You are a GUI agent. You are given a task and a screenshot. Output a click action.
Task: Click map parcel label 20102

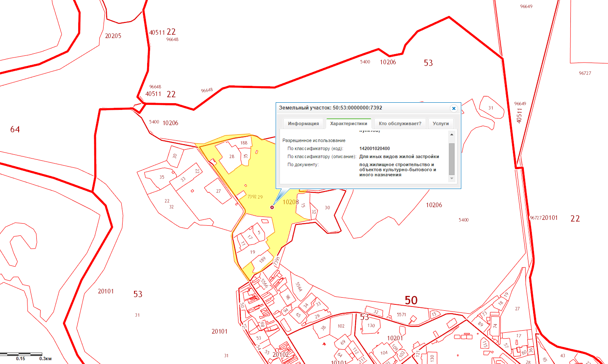tap(280, 355)
